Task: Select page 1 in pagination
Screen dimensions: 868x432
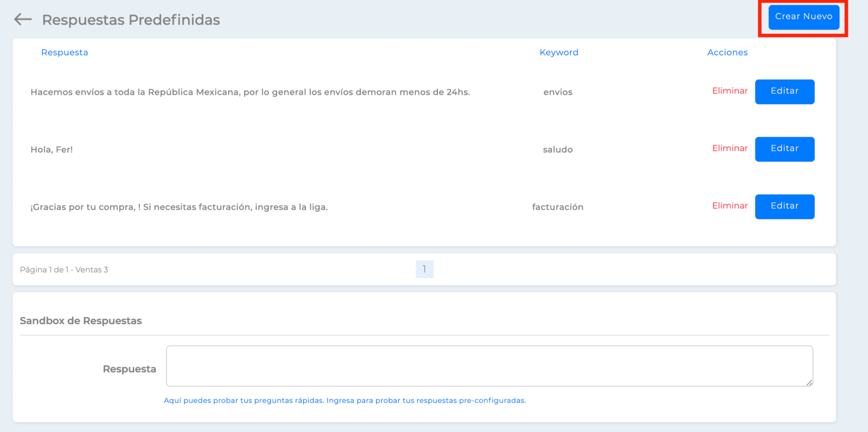Action: click(424, 269)
